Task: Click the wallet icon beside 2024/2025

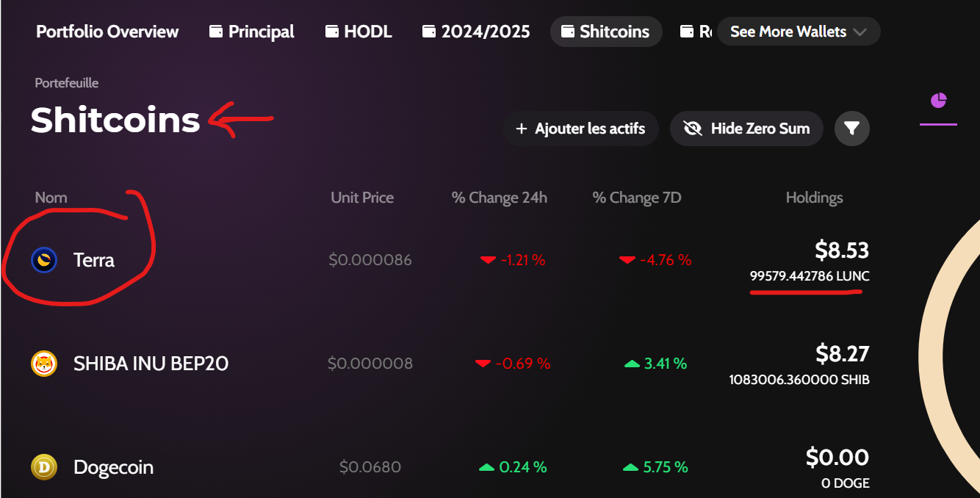Action: (429, 32)
